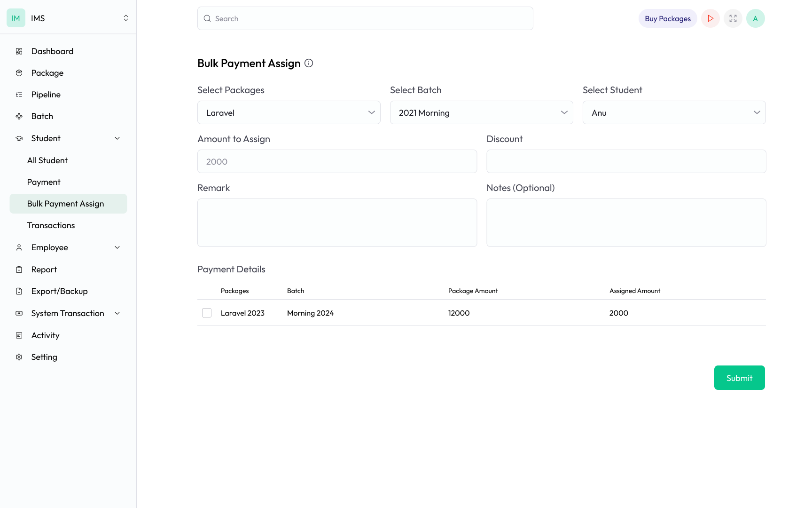Click the IM logo badge
This screenshot has height=508, width=812.
pyautogui.click(x=16, y=18)
